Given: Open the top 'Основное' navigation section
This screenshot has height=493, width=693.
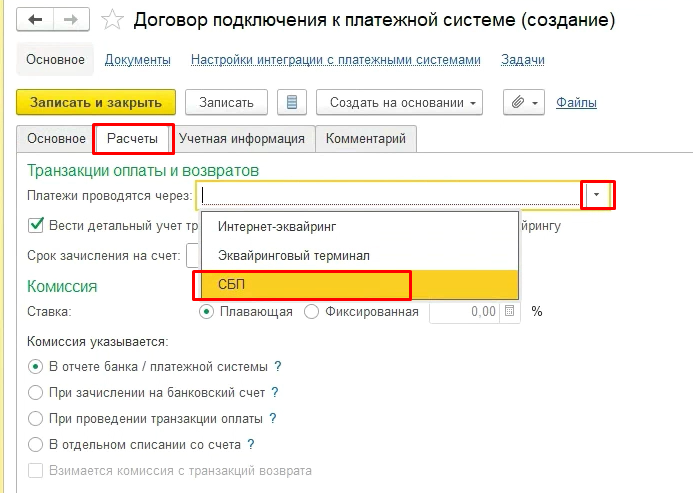Looking at the screenshot, I should [x=55, y=59].
